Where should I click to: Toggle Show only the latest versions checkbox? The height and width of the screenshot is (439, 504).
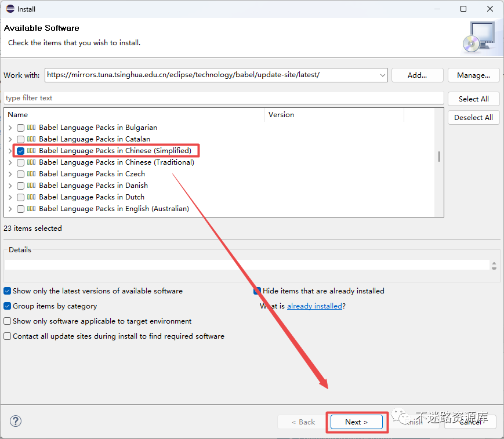point(8,291)
